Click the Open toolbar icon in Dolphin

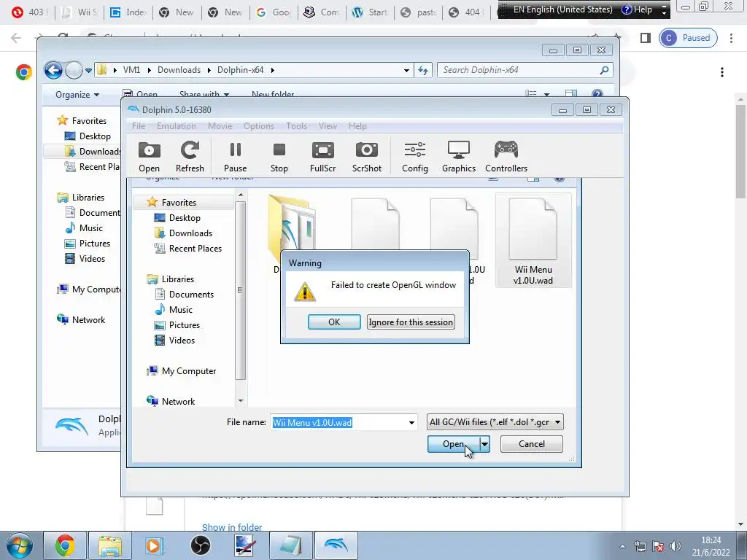[x=149, y=157]
